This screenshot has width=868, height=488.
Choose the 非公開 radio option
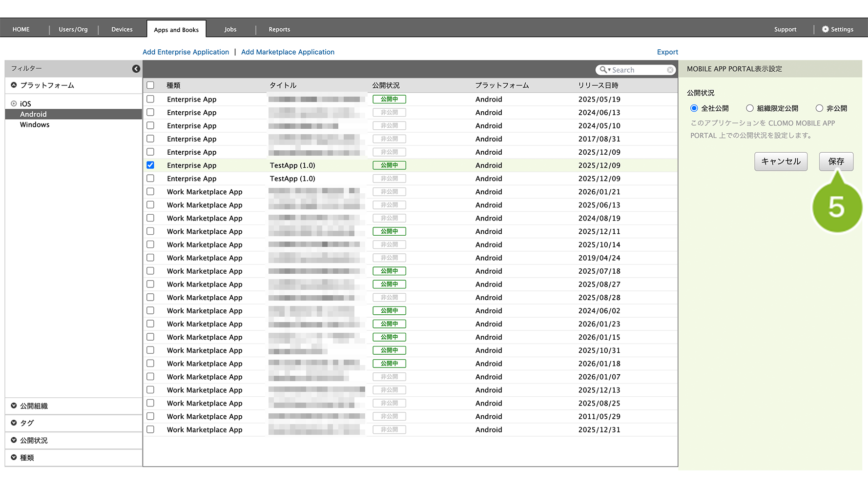pyautogui.click(x=819, y=108)
